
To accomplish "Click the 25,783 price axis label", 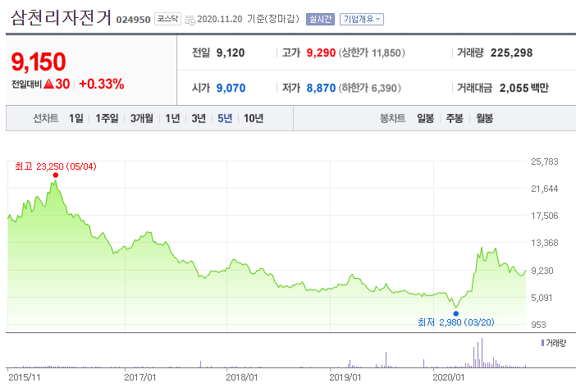I will 544,162.
